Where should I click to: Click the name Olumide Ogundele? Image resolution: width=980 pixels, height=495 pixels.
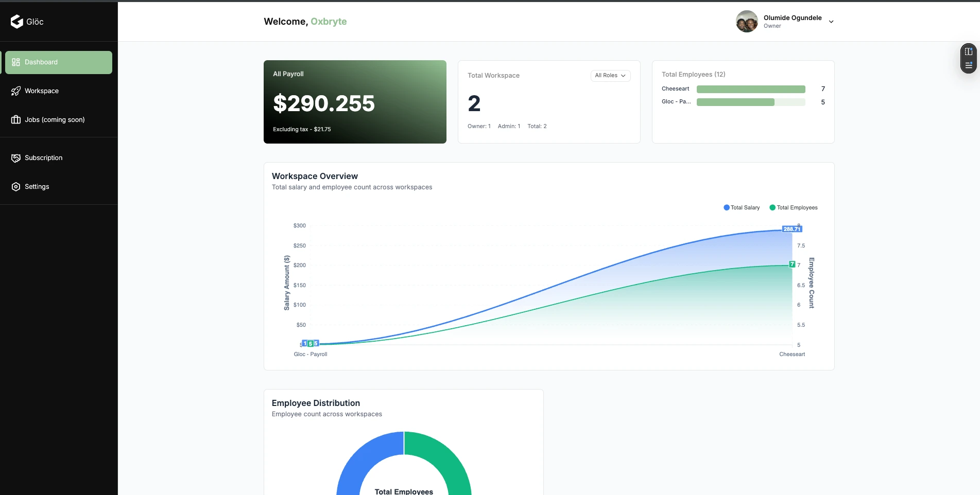pyautogui.click(x=793, y=17)
